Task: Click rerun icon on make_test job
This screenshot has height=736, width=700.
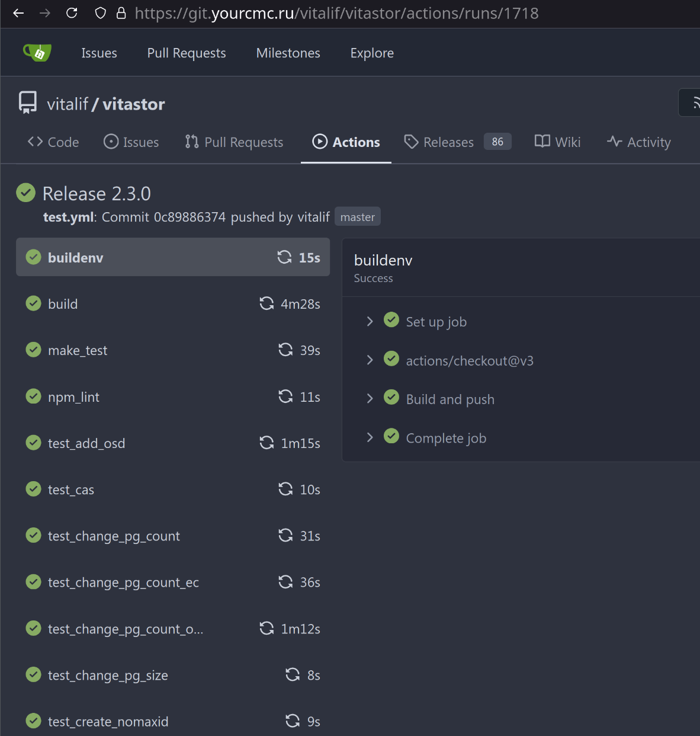Action: (285, 350)
